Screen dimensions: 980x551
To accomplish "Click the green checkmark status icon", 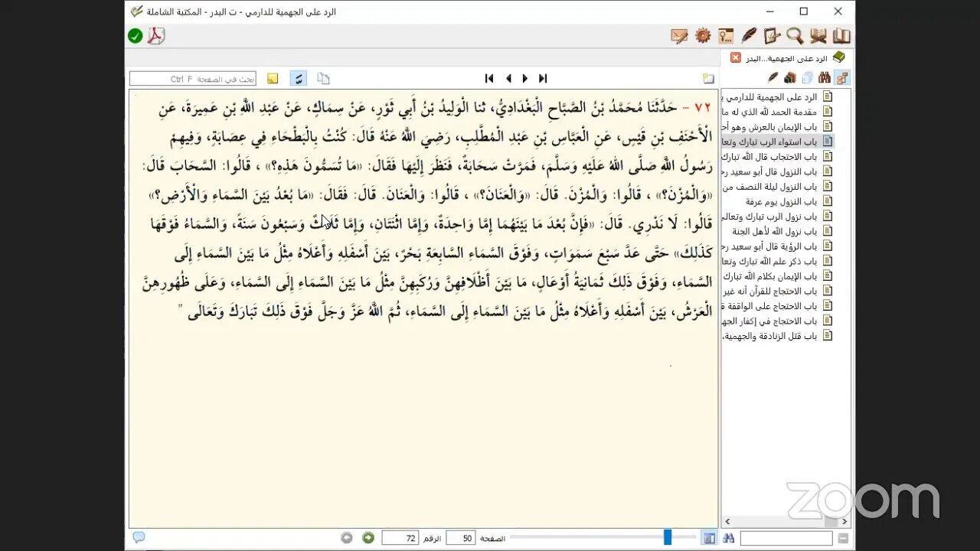I will tap(136, 36).
